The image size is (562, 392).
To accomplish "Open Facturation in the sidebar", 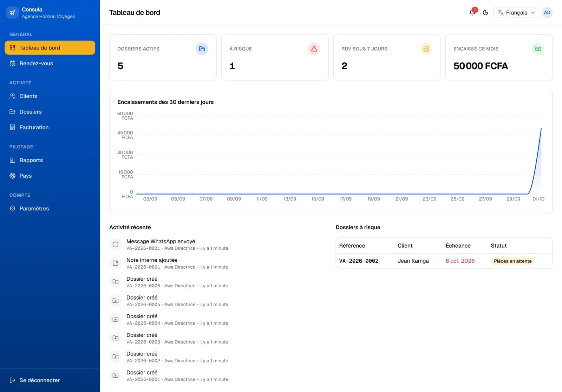I will [x=50, y=128].
